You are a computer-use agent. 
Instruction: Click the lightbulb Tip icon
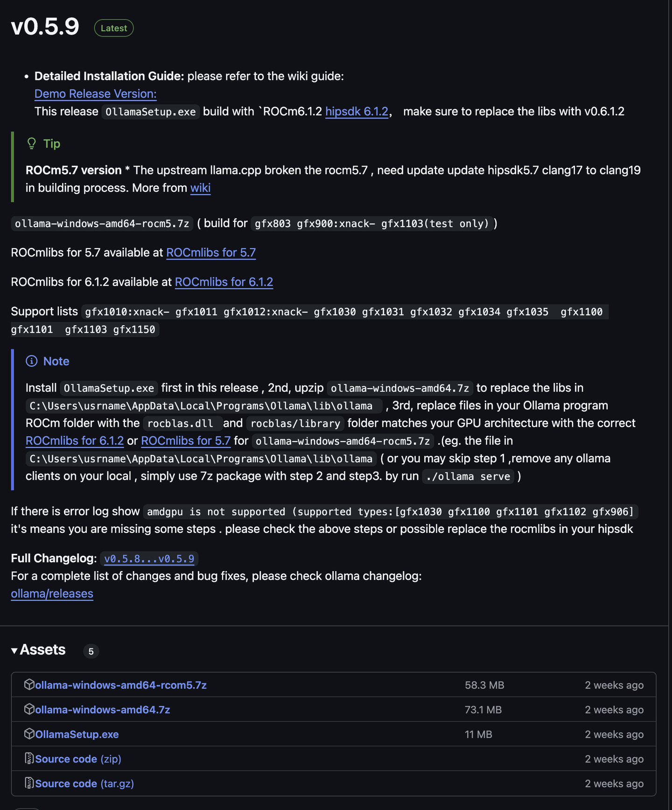click(31, 143)
